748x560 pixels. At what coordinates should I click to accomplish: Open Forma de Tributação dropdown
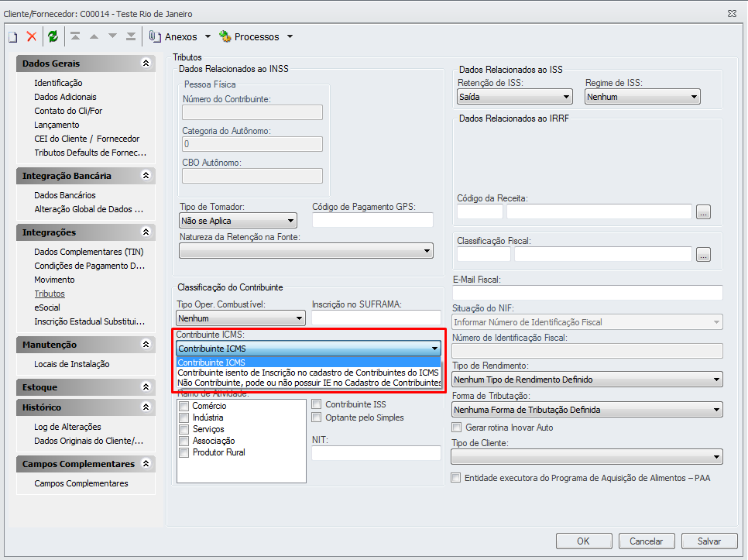(x=587, y=410)
